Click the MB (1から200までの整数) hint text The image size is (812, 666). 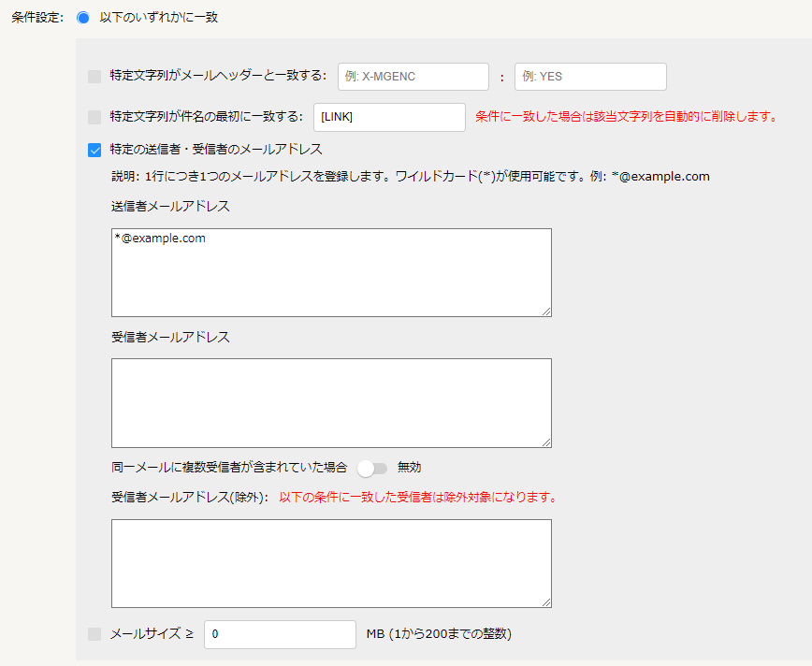pyautogui.click(x=439, y=634)
